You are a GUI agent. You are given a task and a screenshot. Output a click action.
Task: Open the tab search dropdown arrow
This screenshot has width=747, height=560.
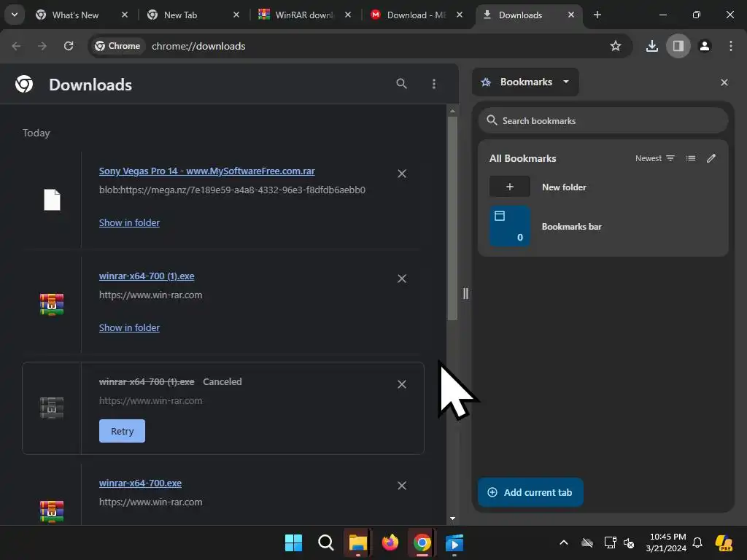click(x=15, y=15)
